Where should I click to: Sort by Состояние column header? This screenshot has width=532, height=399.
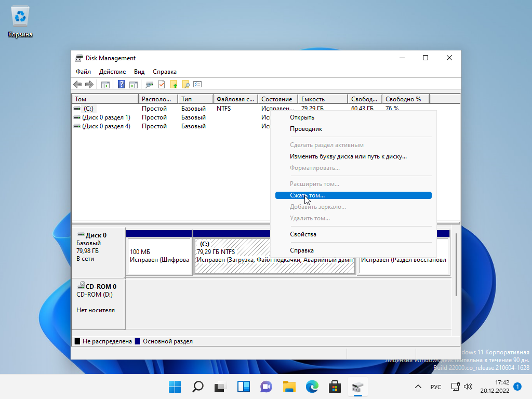(278, 99)
